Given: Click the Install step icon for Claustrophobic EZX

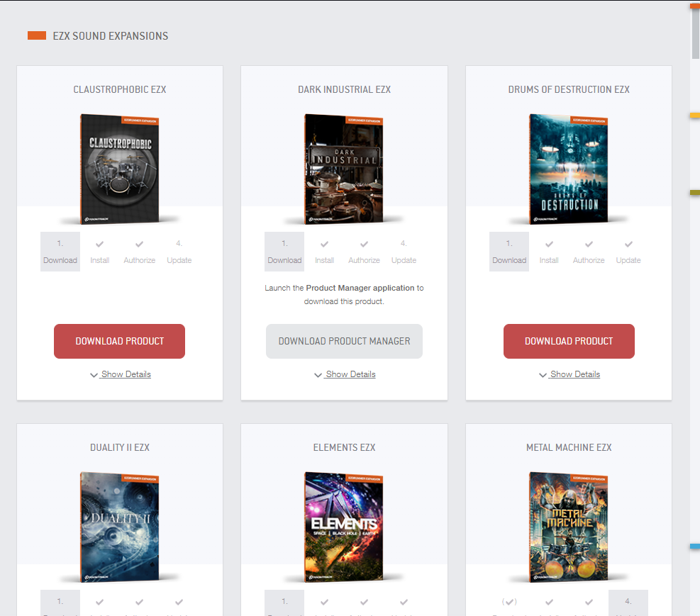Looking at the screenshot, I should (99, 245).
